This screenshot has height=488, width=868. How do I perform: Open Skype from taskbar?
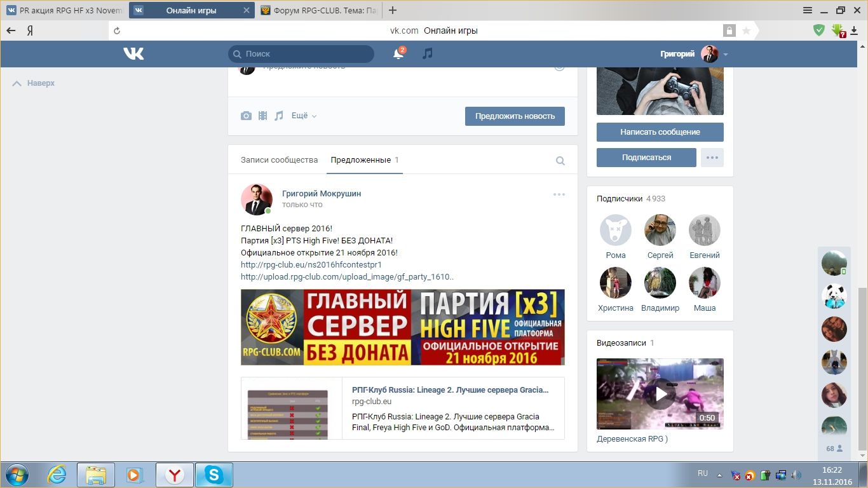214,475
